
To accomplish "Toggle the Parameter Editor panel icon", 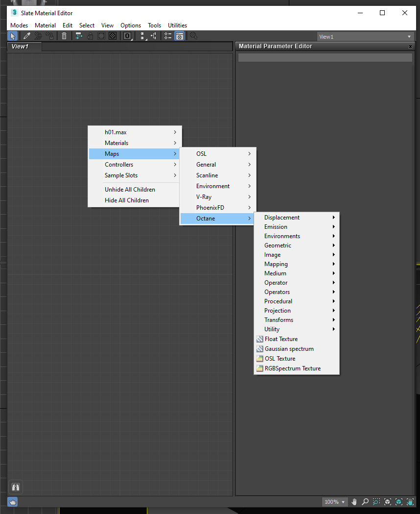I will tap(179, 36).
